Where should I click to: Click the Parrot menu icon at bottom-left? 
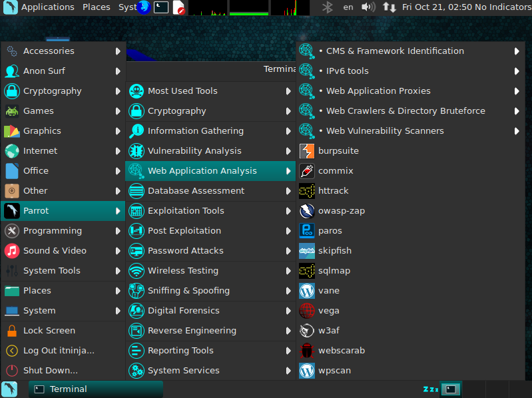click(9, 389)
